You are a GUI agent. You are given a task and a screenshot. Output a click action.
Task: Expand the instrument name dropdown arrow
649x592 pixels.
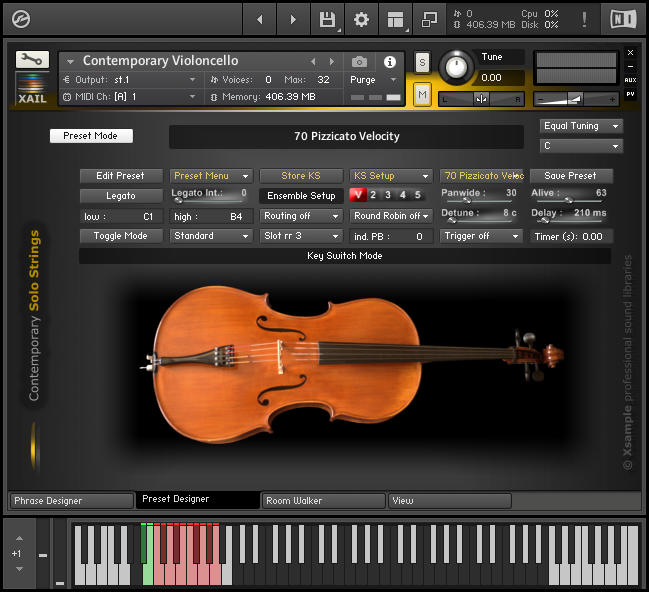(70, 62)
